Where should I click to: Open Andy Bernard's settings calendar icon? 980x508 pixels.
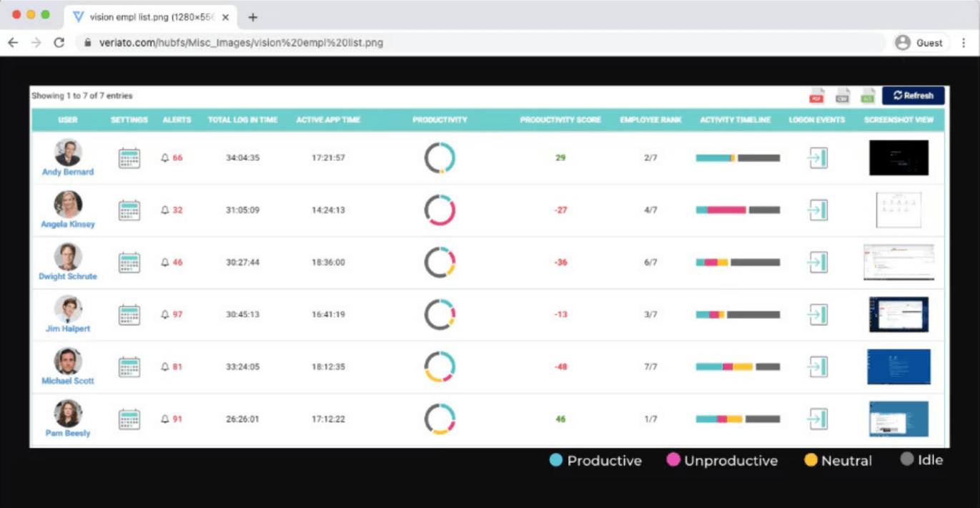tap(129, 158)
